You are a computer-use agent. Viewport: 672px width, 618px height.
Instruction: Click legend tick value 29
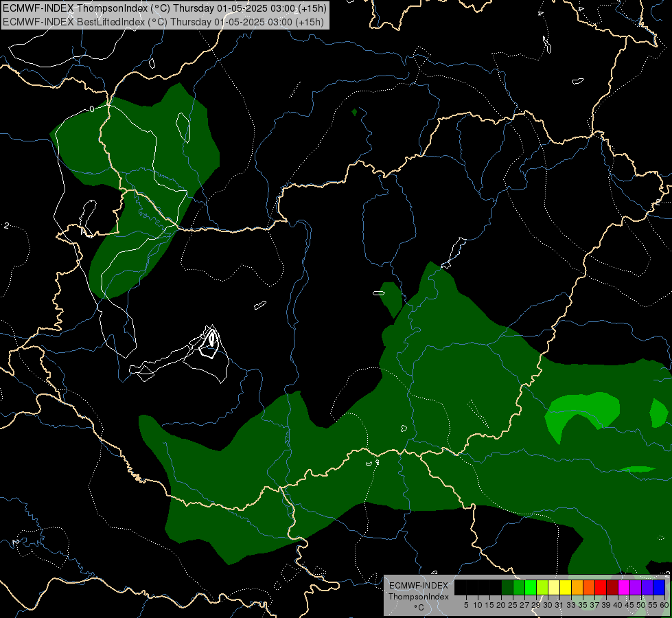click(x=535, y=605)
